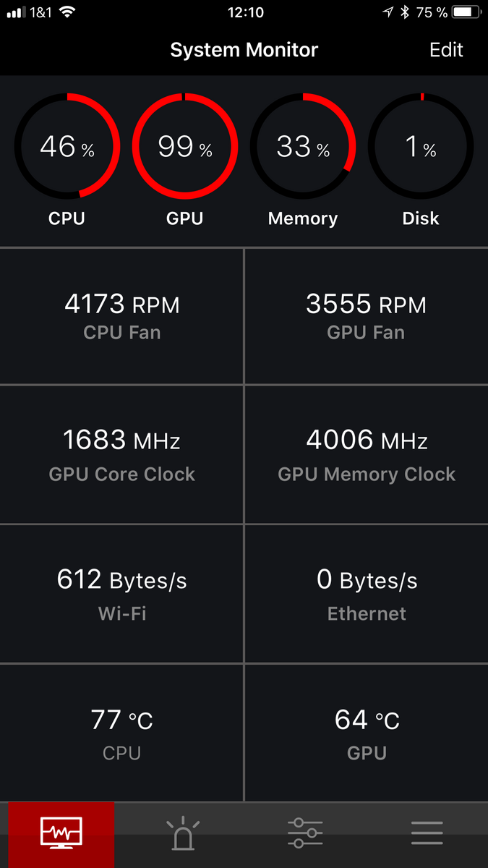The width and height of the screenshot is (488, 868).
Task: Tap the Edit button
Action: tap(446, 50)
